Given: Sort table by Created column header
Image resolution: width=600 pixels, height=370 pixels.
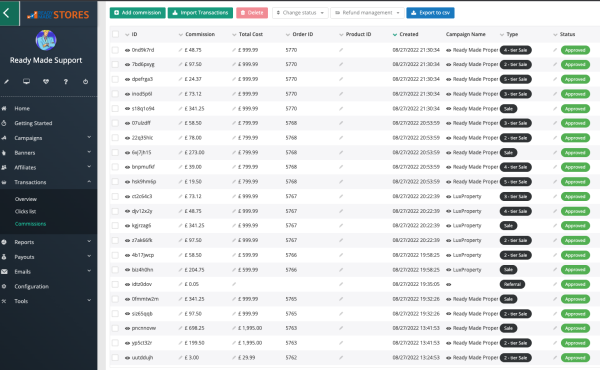Looking at the screenshot, I should coord(408,34).
